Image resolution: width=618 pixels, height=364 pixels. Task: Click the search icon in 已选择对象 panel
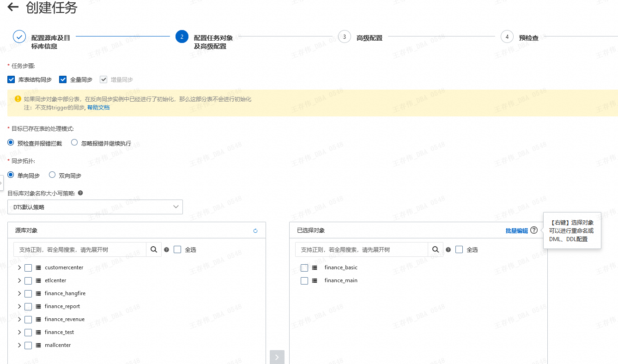coord(435,249)
